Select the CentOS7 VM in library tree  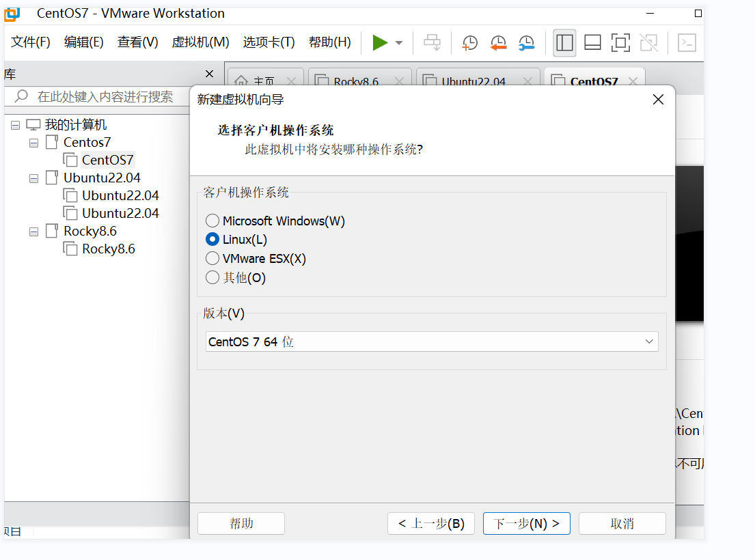click(107, 160)
